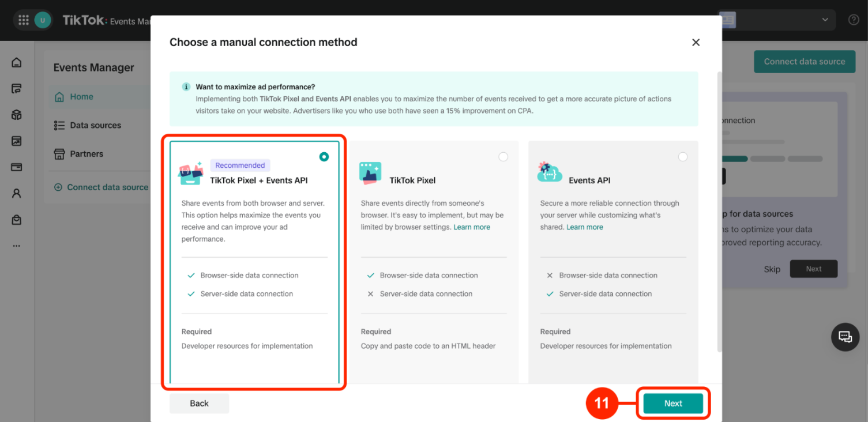Open the help question mark icon
The width and height of the screenshot is (868, 422).
point(854,20)
